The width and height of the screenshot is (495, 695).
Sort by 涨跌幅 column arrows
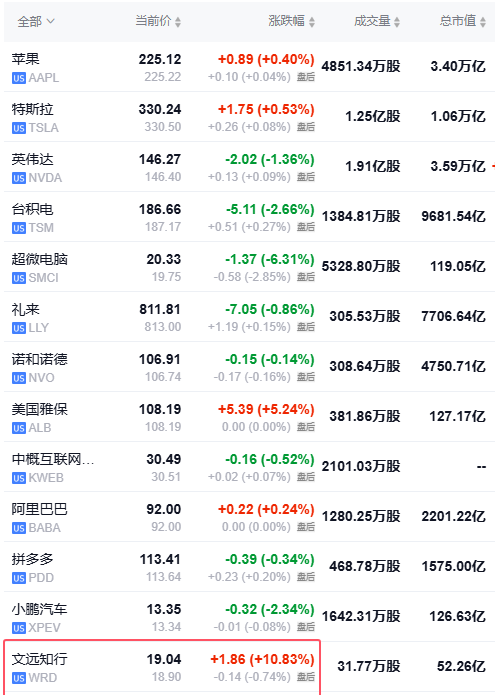pos(312,22)
